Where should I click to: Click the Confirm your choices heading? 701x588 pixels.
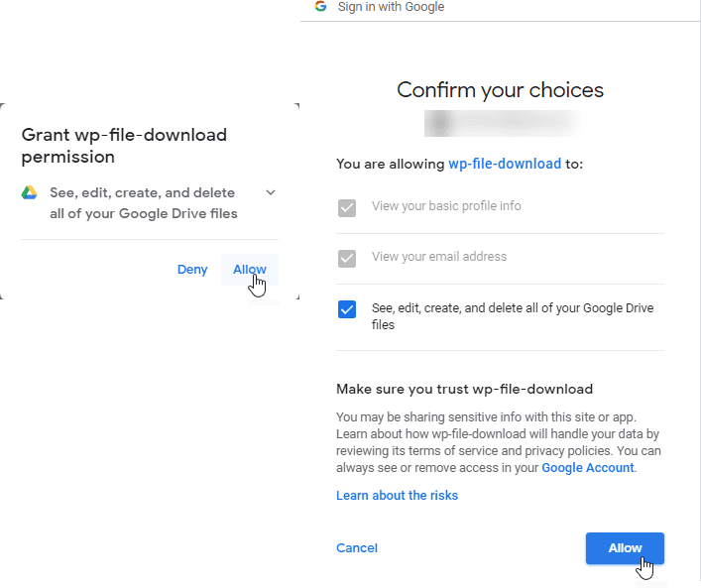pyautogui.click(x=500, y=90)
